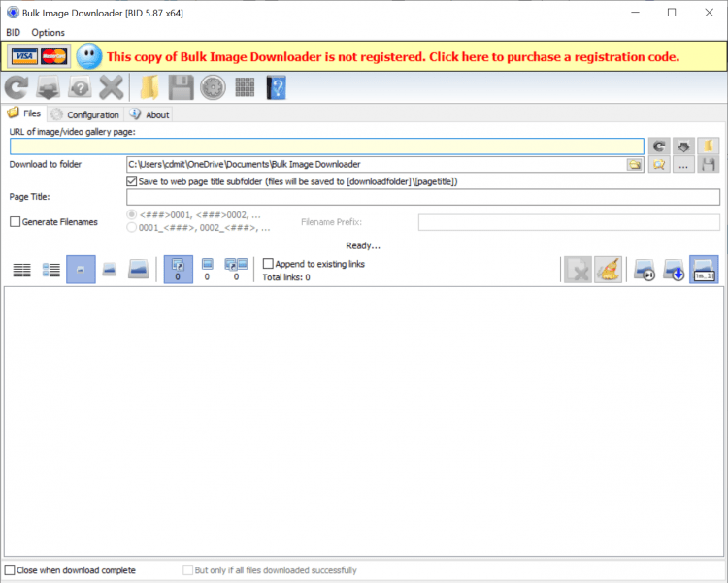Screen dimensions: 728x583
Task: Open the BID menu
Action: click(x=13, y=32)
